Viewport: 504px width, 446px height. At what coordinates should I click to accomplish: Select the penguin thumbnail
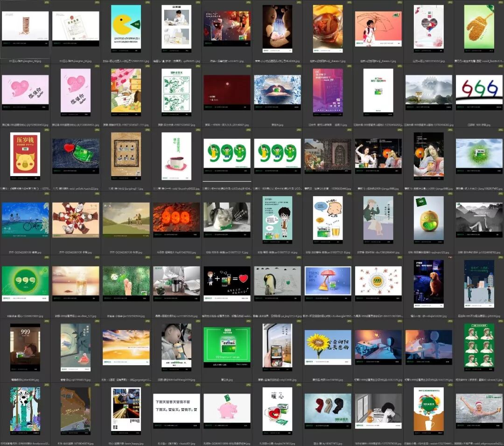pyautogui.click(x=277, y=284)
